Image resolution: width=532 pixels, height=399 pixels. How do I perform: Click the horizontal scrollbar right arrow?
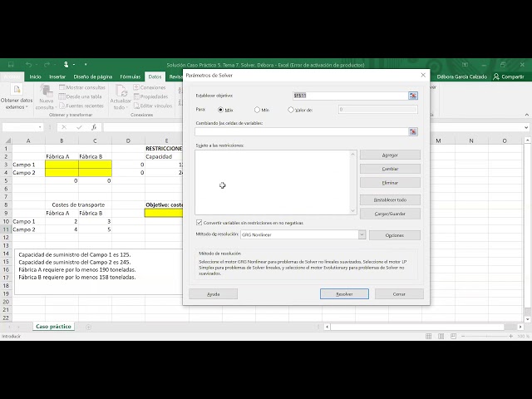coord(520,327)
